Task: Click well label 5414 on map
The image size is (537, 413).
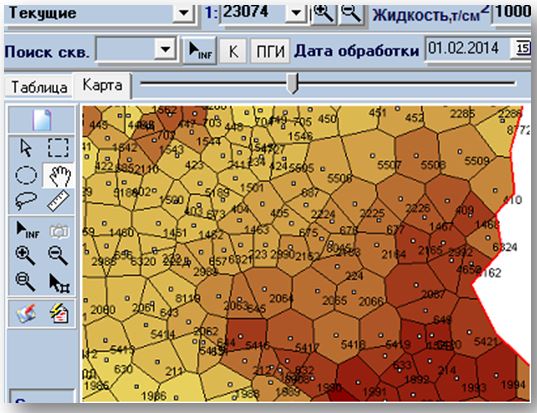Action: [163, 334]
